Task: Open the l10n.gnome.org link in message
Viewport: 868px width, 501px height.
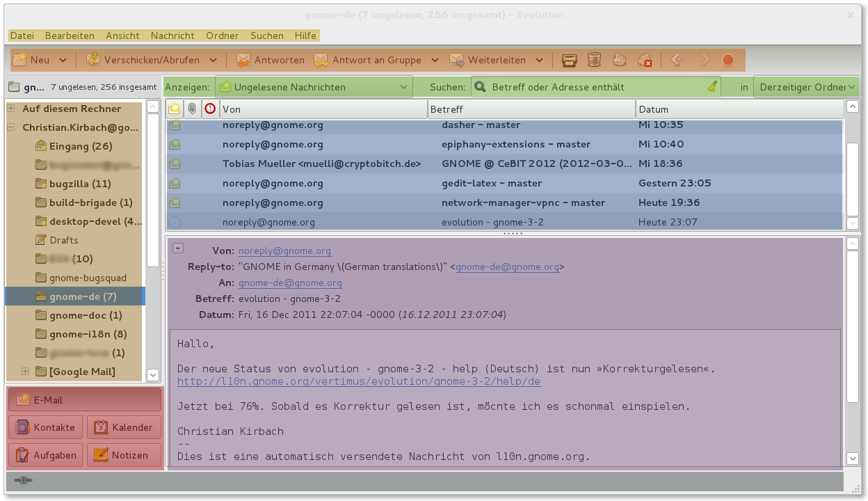Action: point(358,381)
